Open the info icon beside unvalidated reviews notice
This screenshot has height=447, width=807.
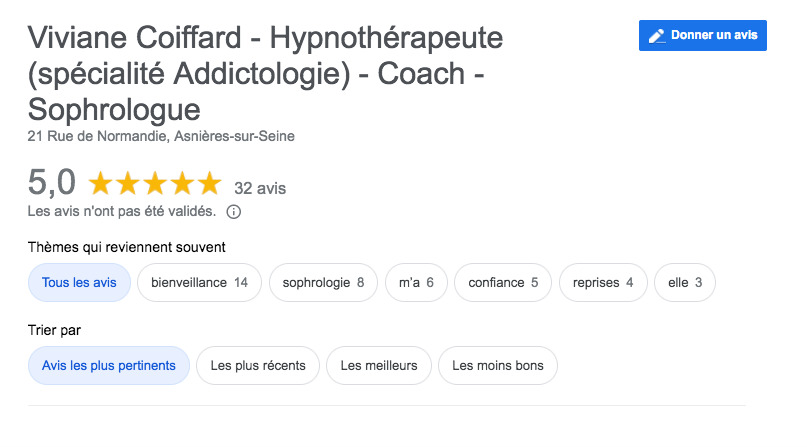[x=234, y=212]
